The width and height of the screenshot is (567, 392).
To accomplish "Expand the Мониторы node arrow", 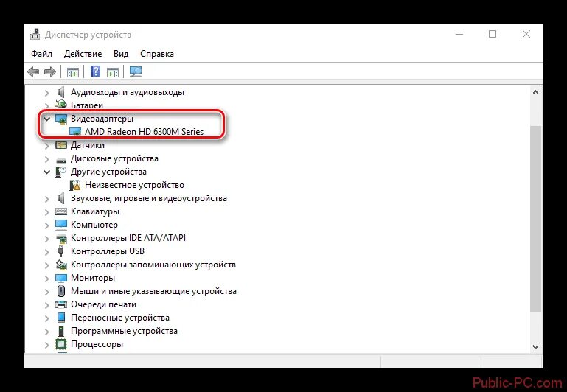I will click(x=46, y=279).
